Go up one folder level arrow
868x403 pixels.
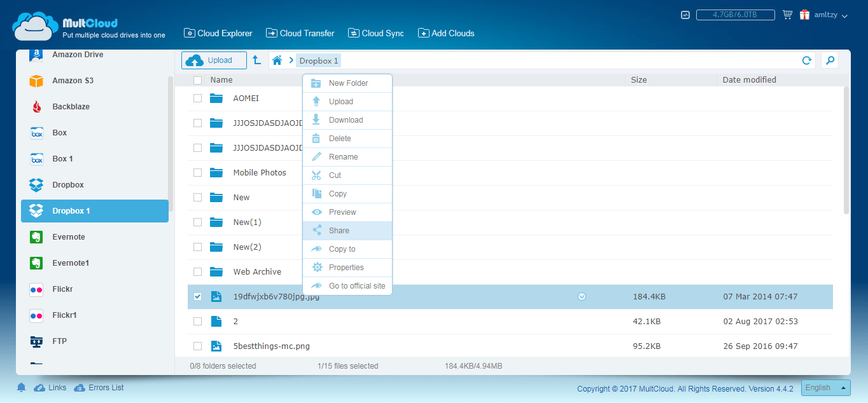click(256, 60)
